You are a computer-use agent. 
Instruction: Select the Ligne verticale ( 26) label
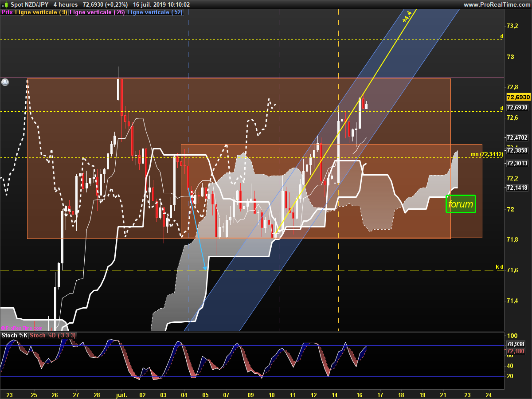pos(98,12)
